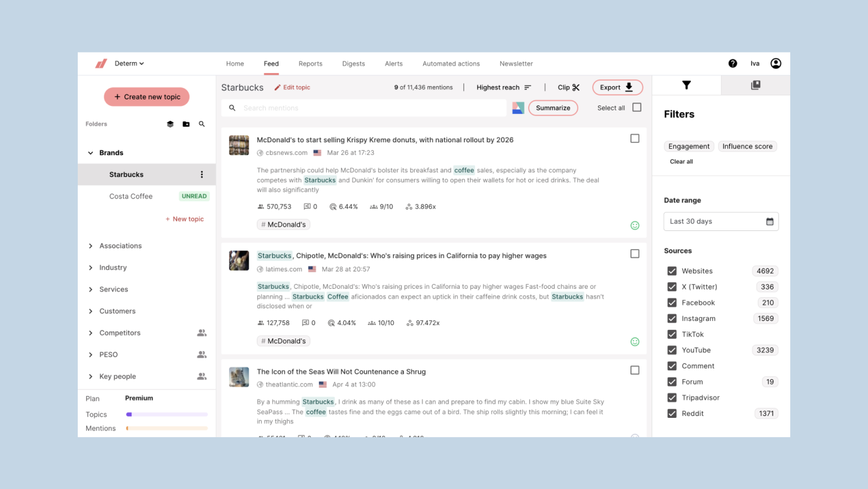Click the sort lines icon beside Highest reach
The image size is (868, 489).
click(528, 87)
